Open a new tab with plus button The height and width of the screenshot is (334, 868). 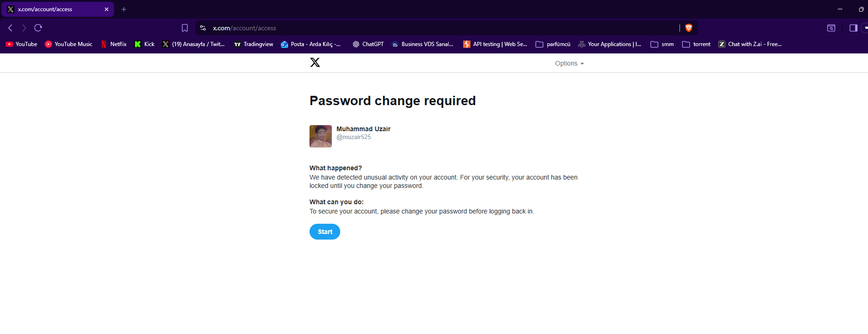124,9
